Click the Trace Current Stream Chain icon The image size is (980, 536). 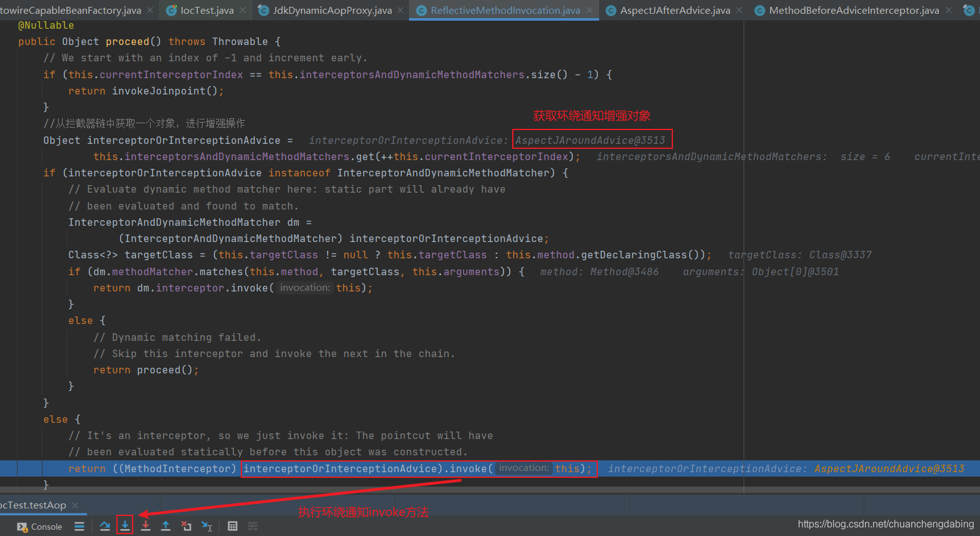(253, 526)
